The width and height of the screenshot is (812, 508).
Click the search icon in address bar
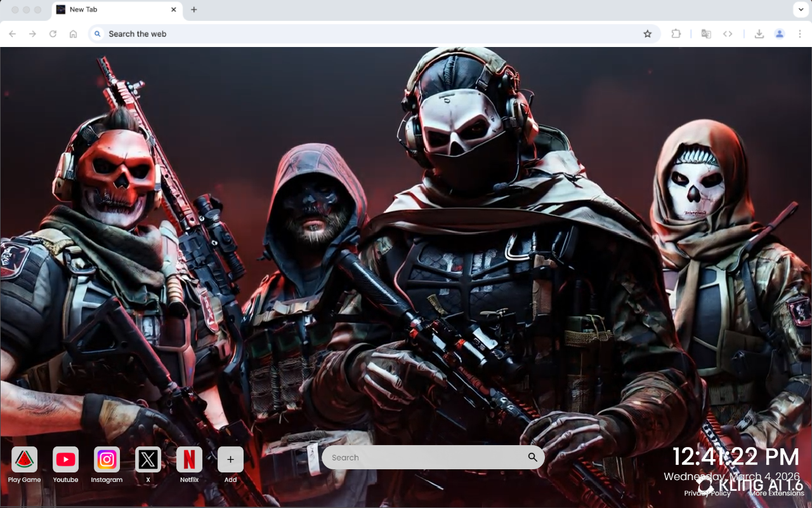(x=97, y=34)
